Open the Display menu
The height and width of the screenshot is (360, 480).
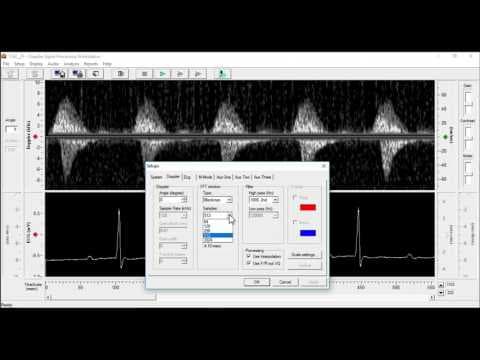(x=36, y=64)
